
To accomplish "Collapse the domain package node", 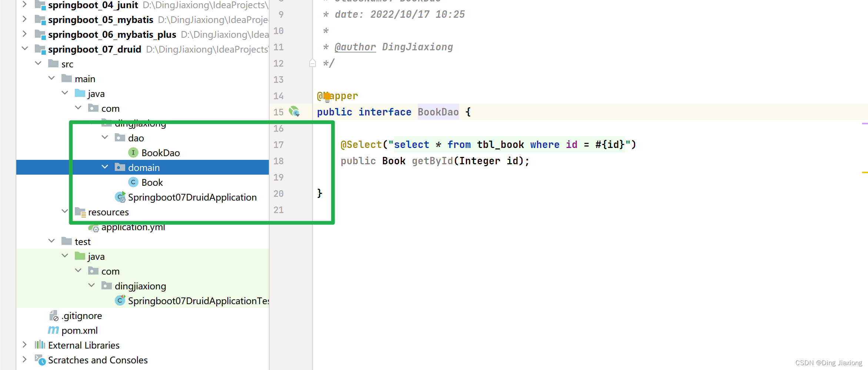I will [105, 167].
